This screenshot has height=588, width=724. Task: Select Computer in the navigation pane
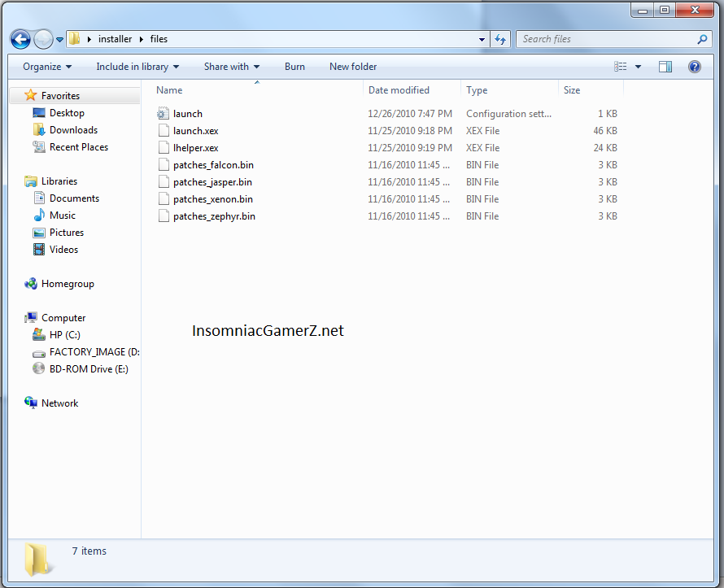(63, 318)
